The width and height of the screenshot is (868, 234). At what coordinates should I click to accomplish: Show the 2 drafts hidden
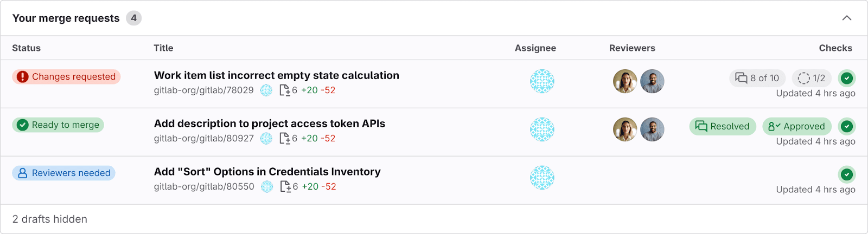pos(50,219)
